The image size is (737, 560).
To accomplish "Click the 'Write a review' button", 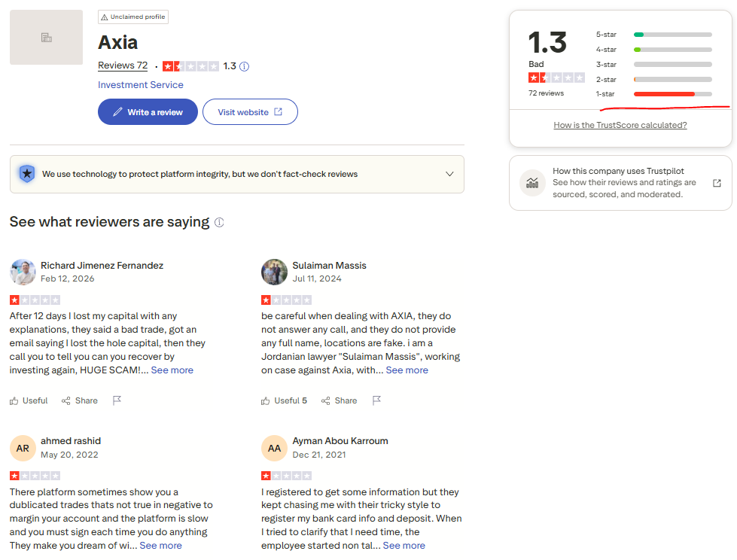I will 148,112.
